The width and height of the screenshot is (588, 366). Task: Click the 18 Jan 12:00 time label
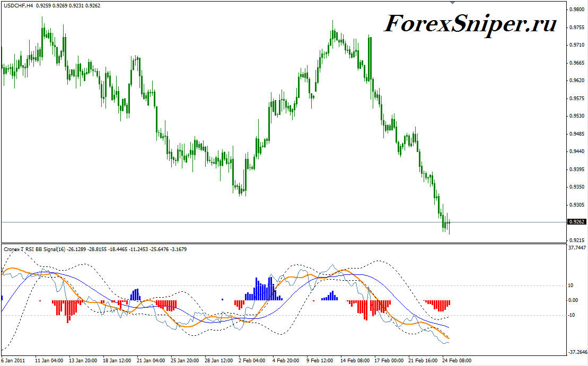[x=117, y=360]
